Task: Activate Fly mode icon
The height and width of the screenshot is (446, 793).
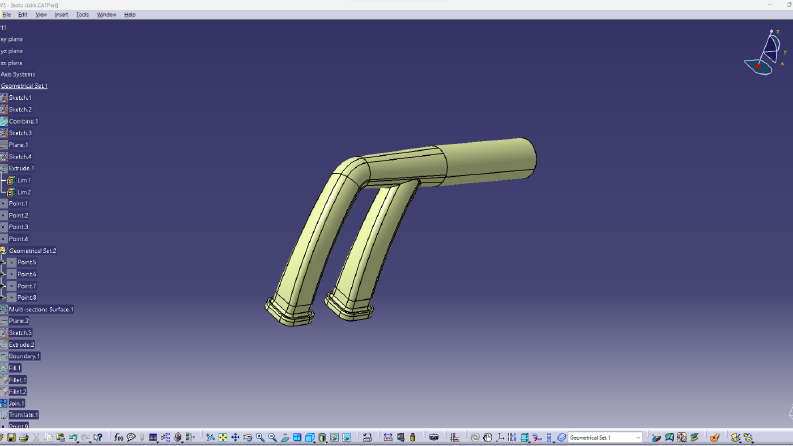Action: pos(210,437)
